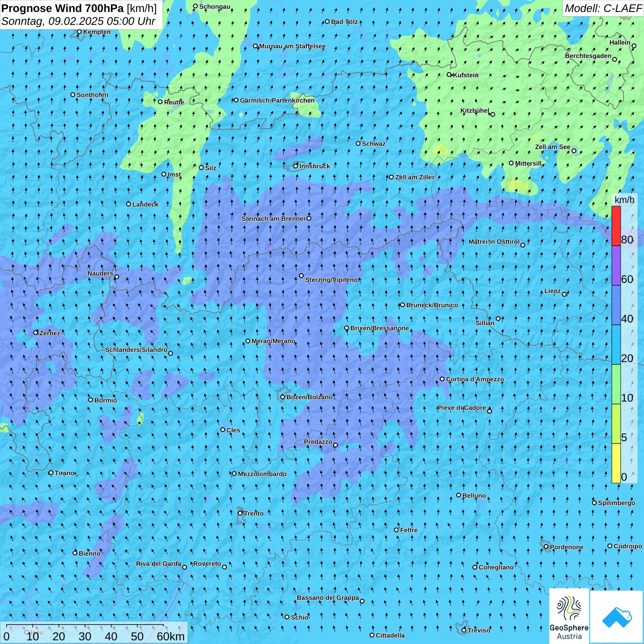Click the Mezzolombardo label

click(x=262, y=474)
